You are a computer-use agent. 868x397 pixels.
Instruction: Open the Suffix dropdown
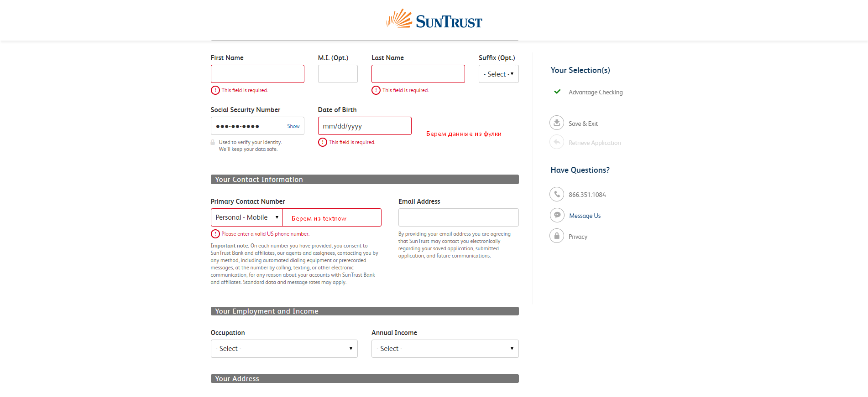[x=498, y=74]
